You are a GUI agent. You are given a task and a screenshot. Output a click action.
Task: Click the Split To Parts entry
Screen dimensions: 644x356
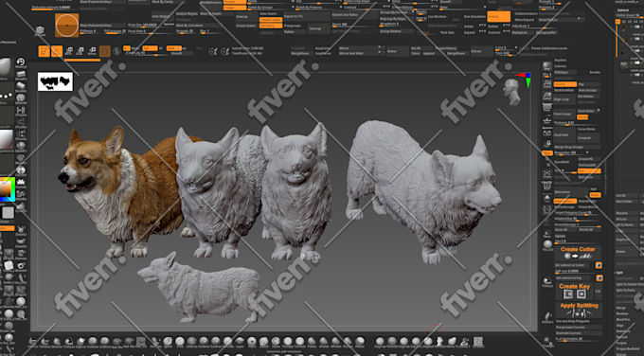pos(626,291)
